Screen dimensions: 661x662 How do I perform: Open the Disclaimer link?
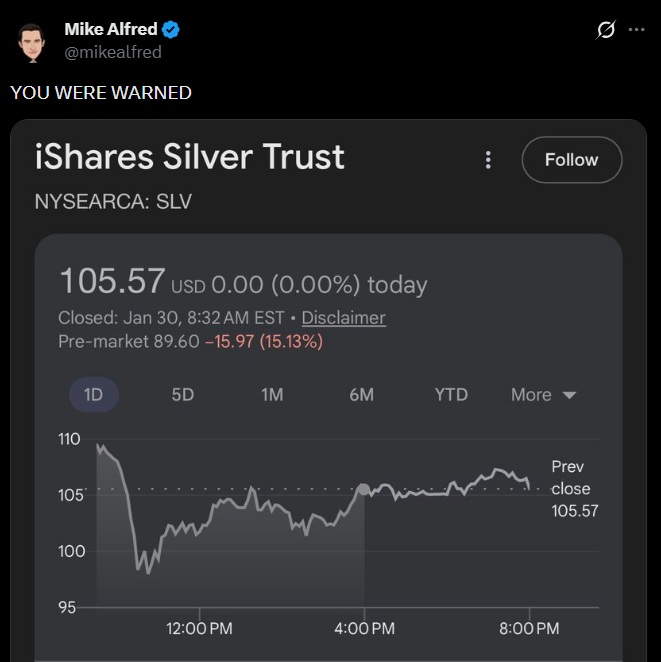[343, 318]
